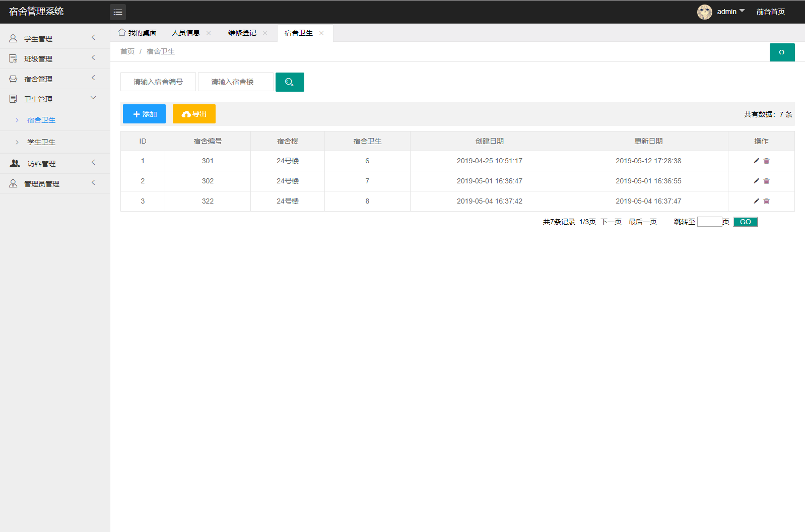The width and height of the screenshot is (805, 532).
Task: Edit the row for dormitory 322
Action: [x=756, y=201]
